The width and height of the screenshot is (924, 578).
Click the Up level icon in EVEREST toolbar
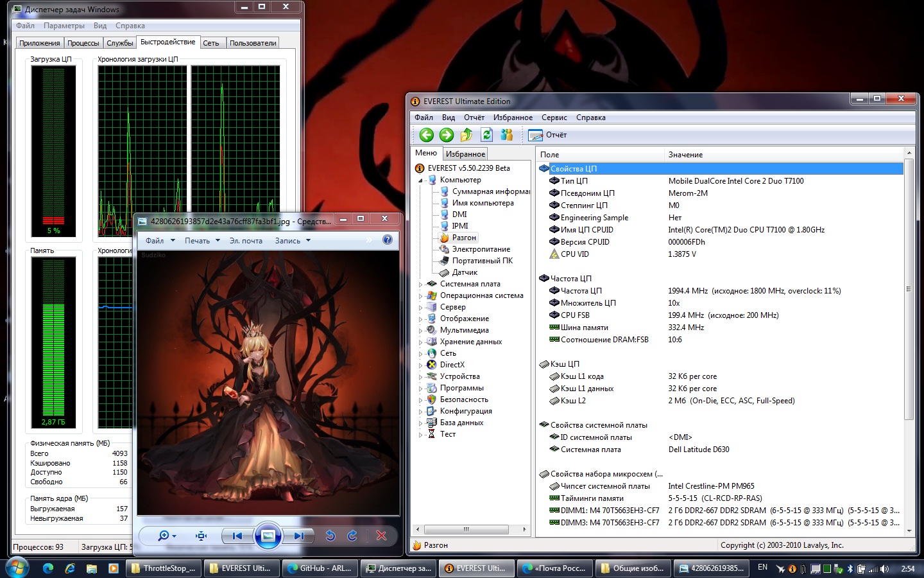pos(466,135)
